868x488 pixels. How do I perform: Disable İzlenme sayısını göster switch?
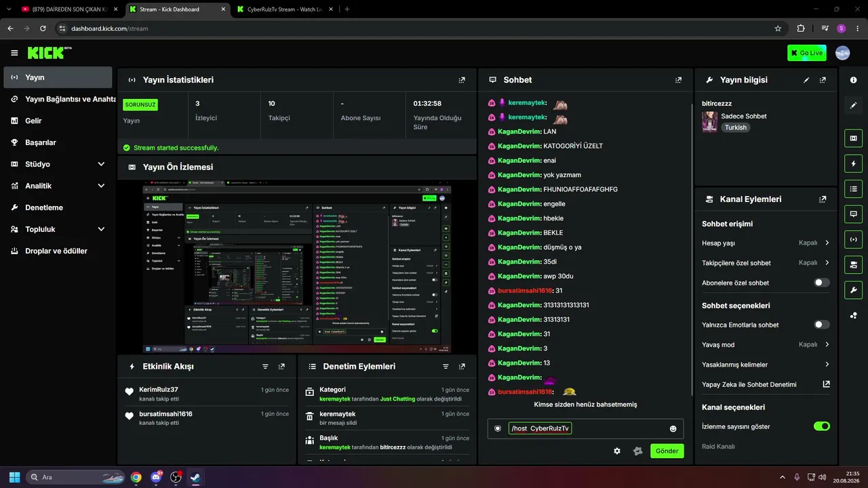(821, 426)
